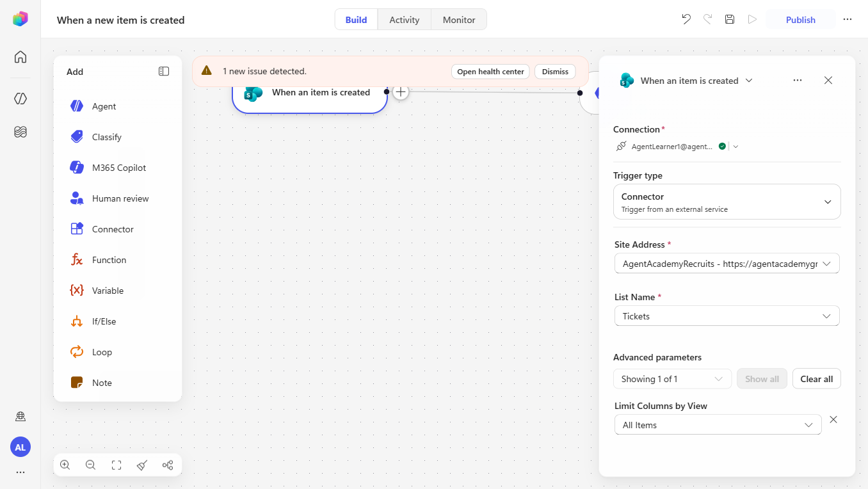Click the Save disk icon

pyautogui.click(x=730, y=19)
